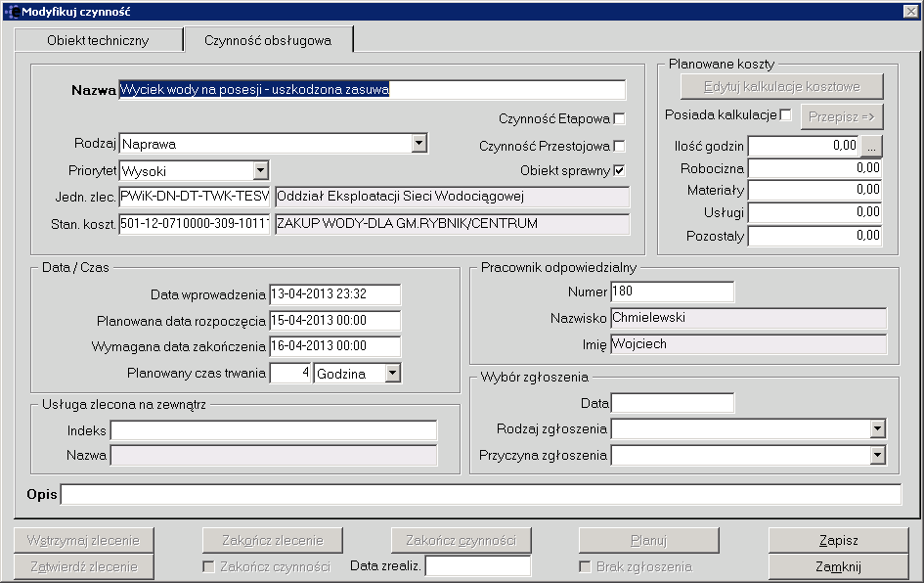The image size is (924, 583).
Task: Focus the Jedn. zlec. code field
Action: click(x=194, y=197)
